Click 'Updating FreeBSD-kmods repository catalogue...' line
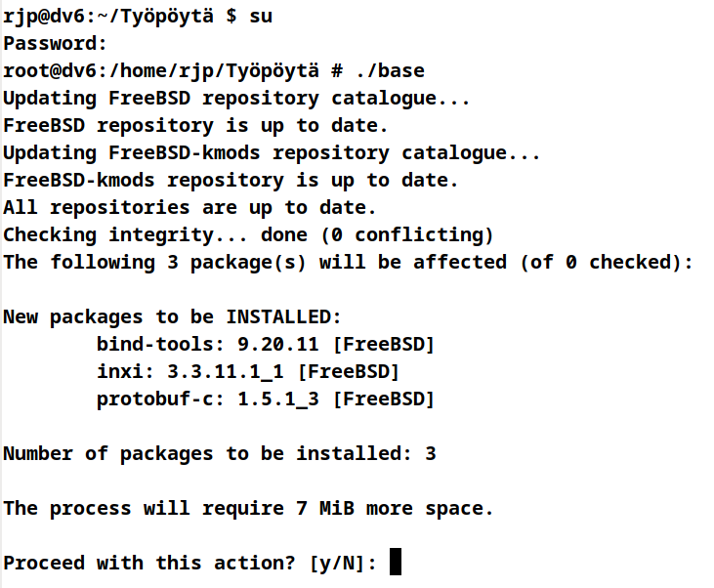 click(272, 153)
